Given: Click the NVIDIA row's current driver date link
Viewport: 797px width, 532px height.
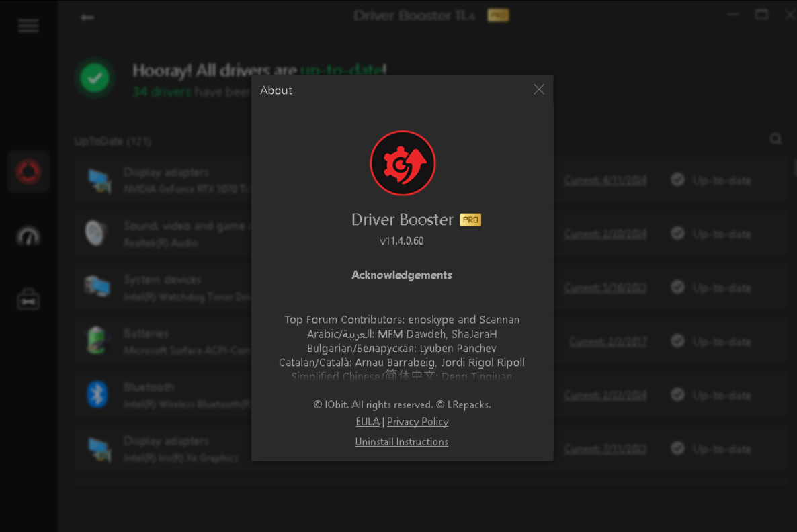Looking at the screenshot, I should [x=605, y=181].
